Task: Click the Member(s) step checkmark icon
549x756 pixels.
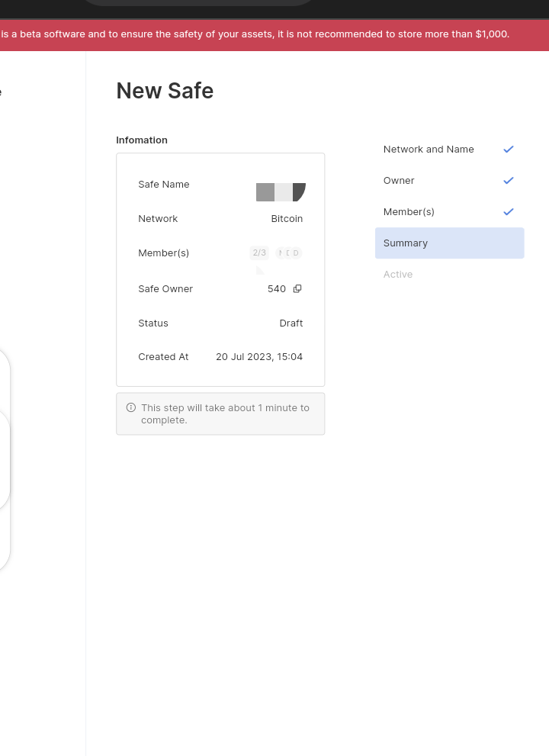Action: point(509,212)
